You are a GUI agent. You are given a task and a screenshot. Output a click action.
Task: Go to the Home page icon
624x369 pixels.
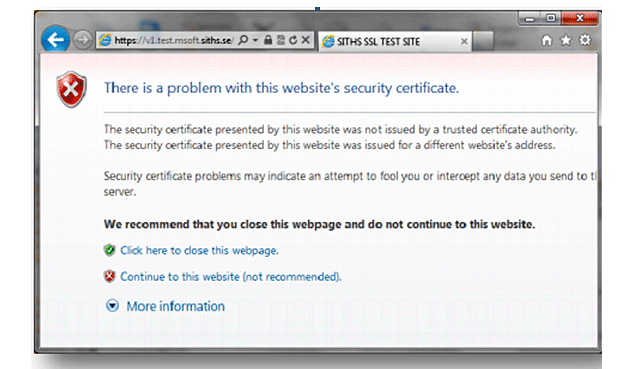(547, 40)
